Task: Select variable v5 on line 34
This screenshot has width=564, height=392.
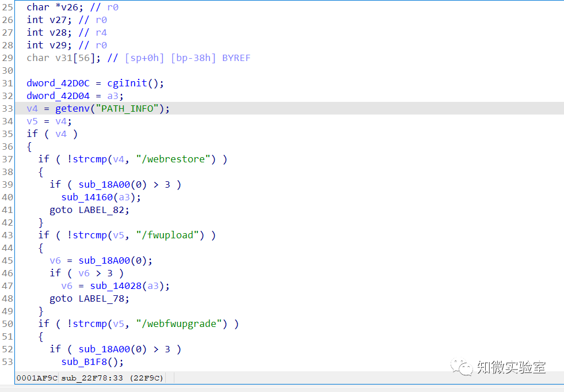Action: point(32,121)
